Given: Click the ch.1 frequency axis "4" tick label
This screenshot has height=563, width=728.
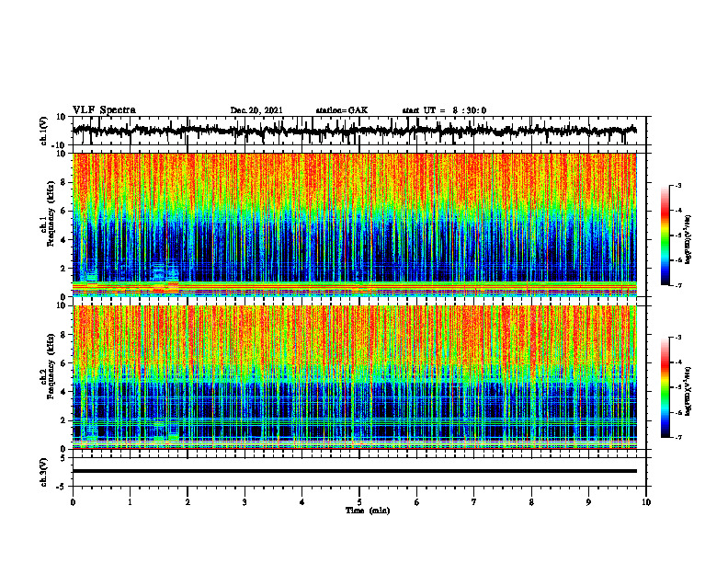Looking at the screenshot, I should [63, 240].
